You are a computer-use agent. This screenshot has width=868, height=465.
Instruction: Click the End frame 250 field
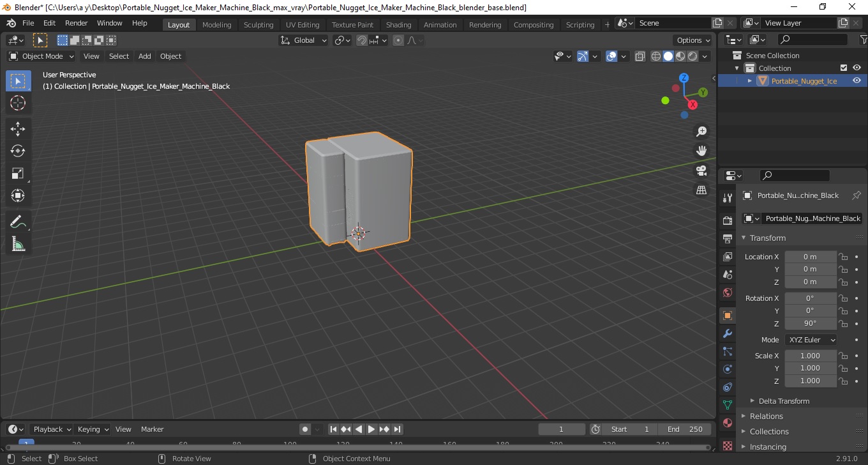(x=685, y=429)
